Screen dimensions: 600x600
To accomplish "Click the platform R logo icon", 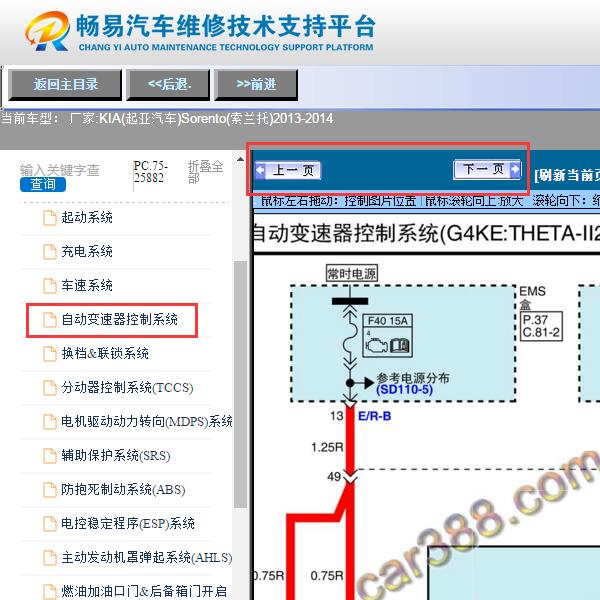I will (47, 31).
